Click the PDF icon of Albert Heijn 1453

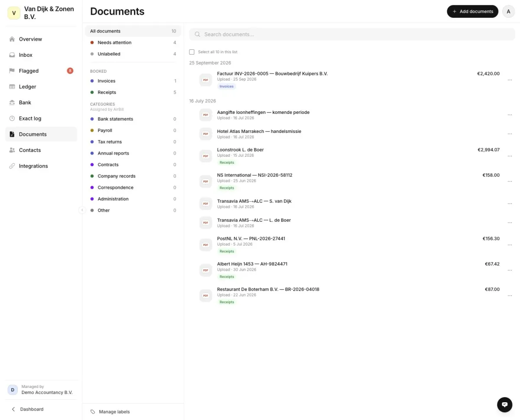tap(205, 270)
